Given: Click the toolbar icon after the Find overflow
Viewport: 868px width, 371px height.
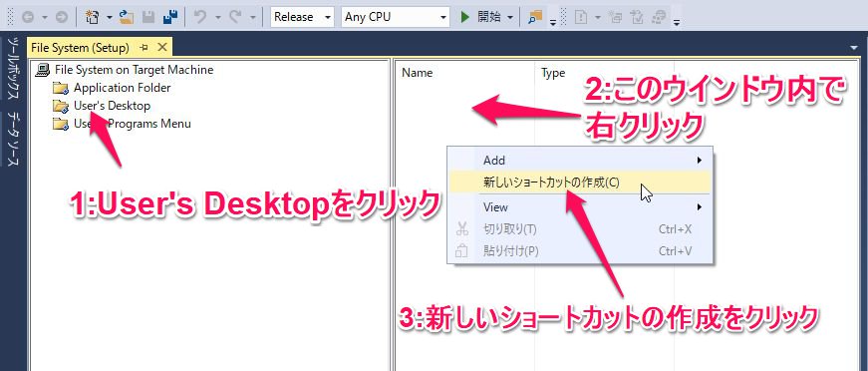Looking at the screenshot, I should tap(581, 17).
